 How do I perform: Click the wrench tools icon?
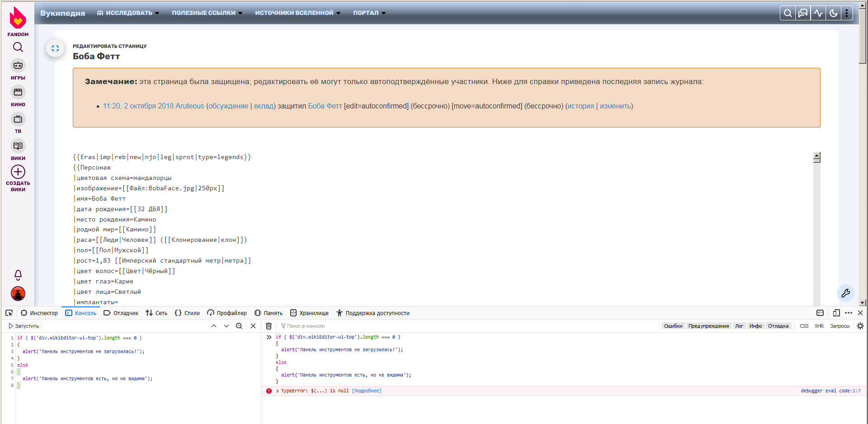(846, 293)
